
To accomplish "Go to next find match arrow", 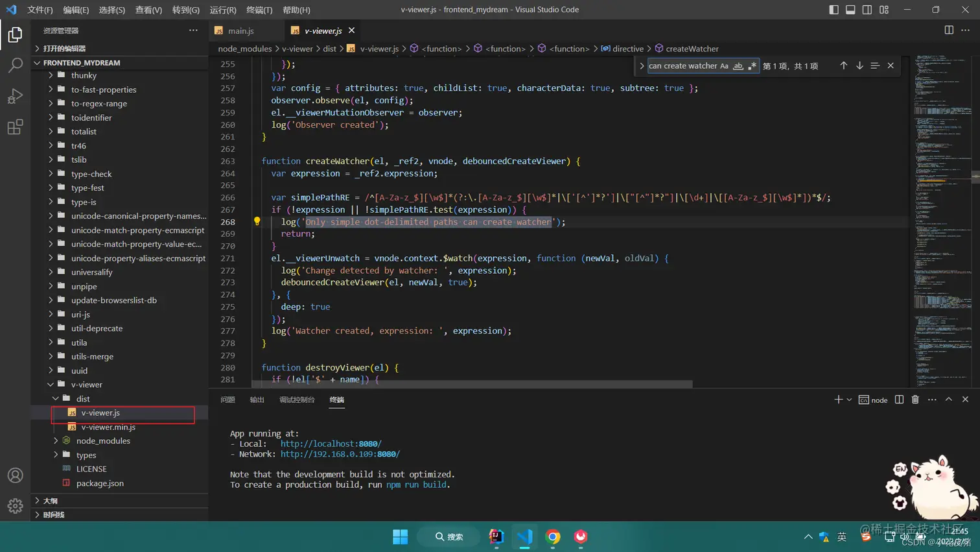I will (x=859, y=66).
